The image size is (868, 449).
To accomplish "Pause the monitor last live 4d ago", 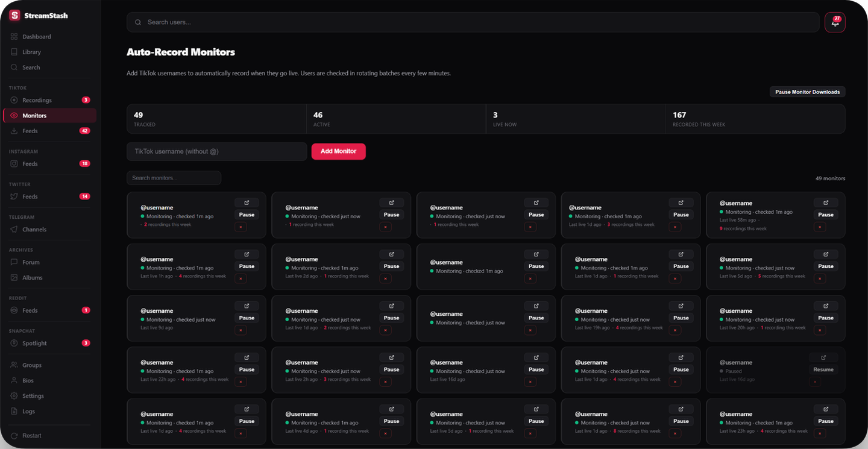I will point(392,421).
